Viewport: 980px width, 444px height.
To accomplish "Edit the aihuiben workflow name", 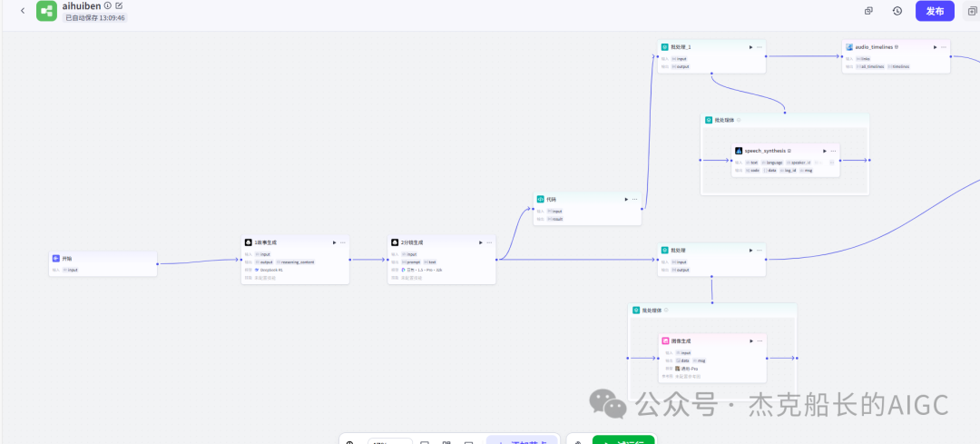I will point(119,5).
